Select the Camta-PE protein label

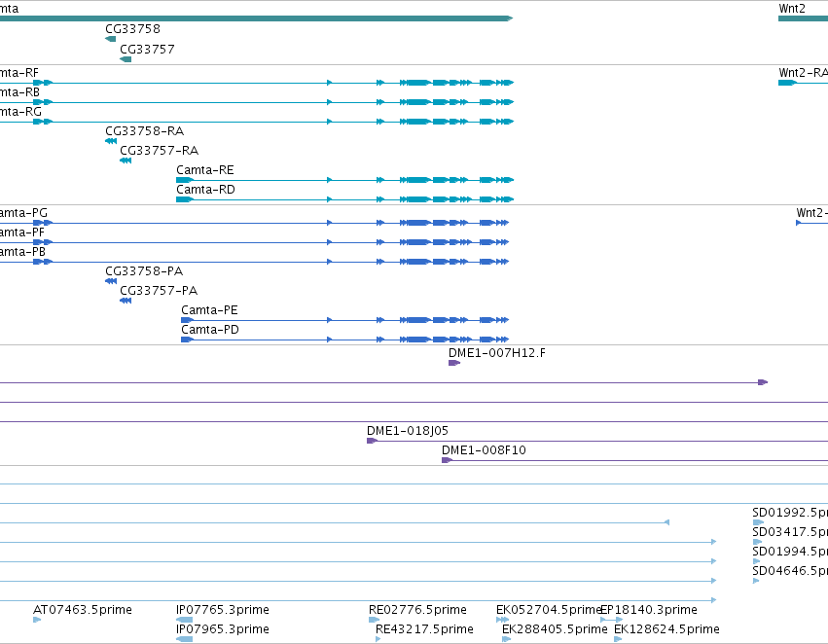tap(209, 310)
